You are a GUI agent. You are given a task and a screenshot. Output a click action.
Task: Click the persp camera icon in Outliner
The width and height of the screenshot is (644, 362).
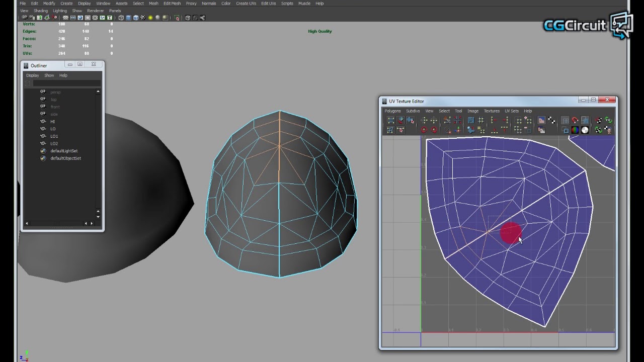point(43,92)
